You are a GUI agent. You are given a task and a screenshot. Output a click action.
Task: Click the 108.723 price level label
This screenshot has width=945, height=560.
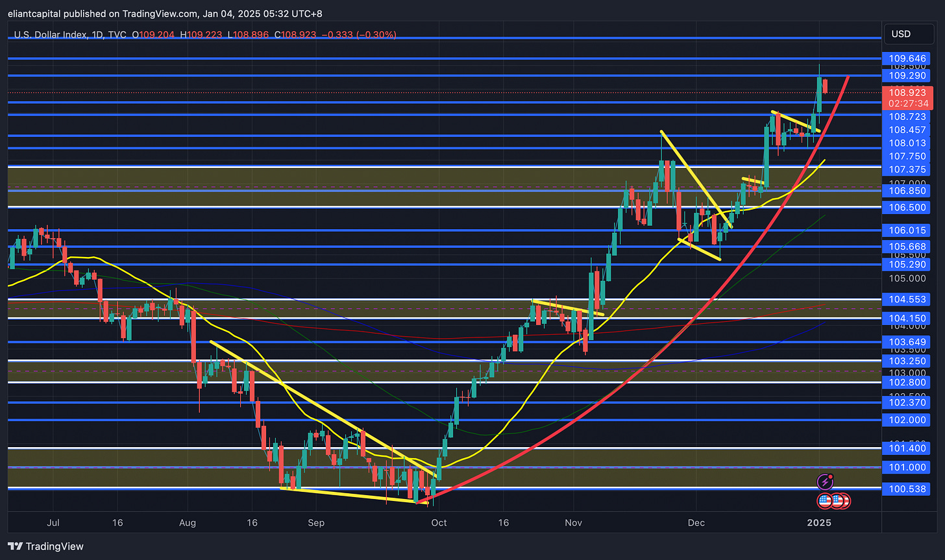pyautogui.click(x=907, y=116)
